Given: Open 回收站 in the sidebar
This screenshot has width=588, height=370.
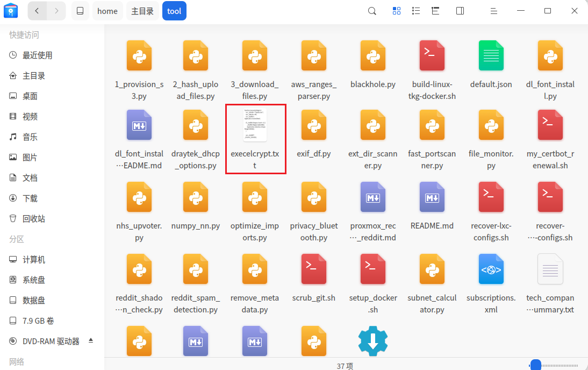Looking at the screenshot, I should click(x=33, y=219).
